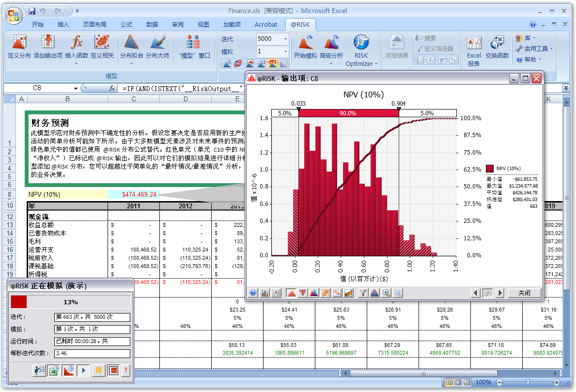Screen dimensions: 576x392
Task: Click 摘要 (Summary) in ribbon
Action: [426, 38]
